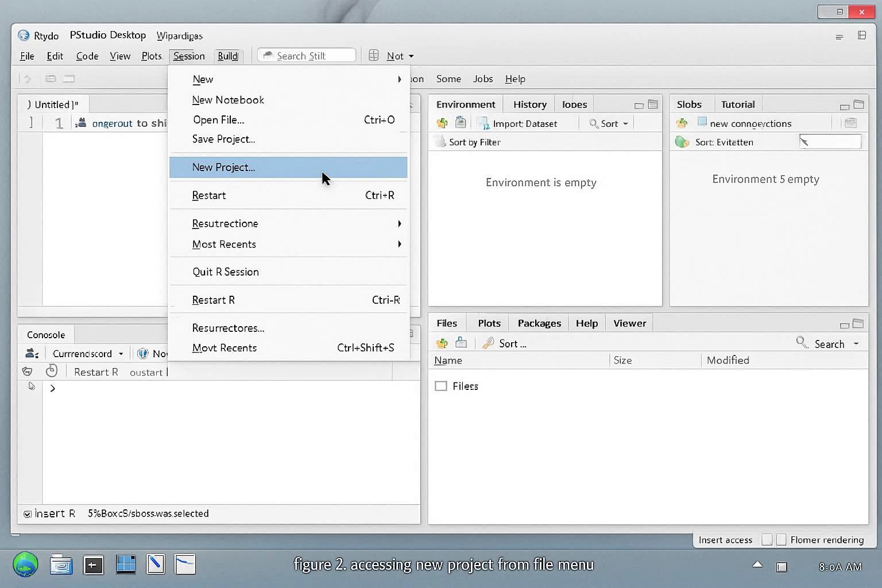Click Restart R in console toolbar
This screenshot has height=588, width=882.
coord(95,372)
